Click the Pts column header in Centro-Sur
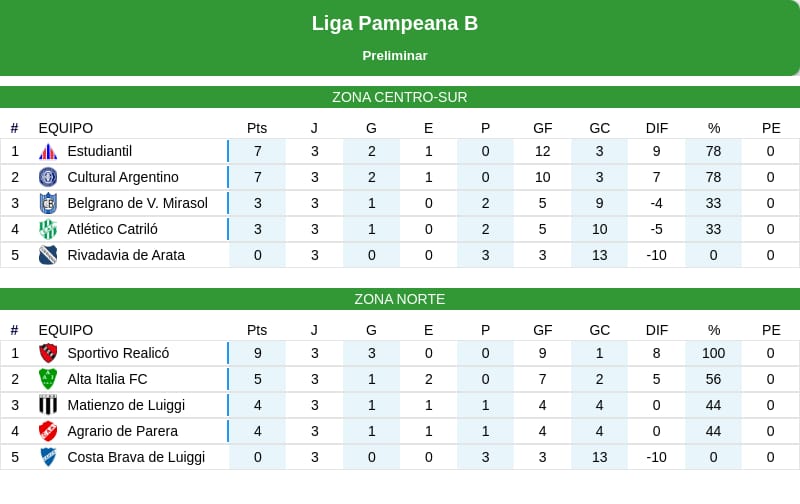Screen dimensions: 800x504 tap(257, 129)
